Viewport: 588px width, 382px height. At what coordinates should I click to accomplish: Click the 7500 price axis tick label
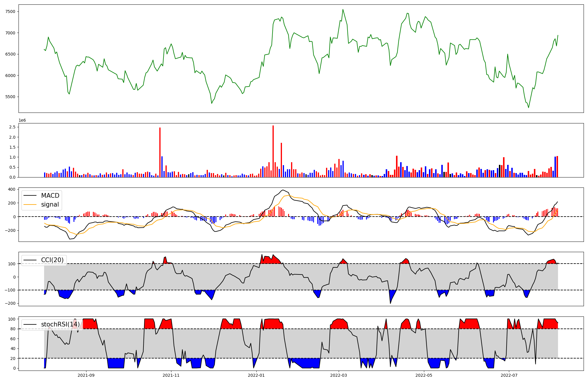[10, 12]
